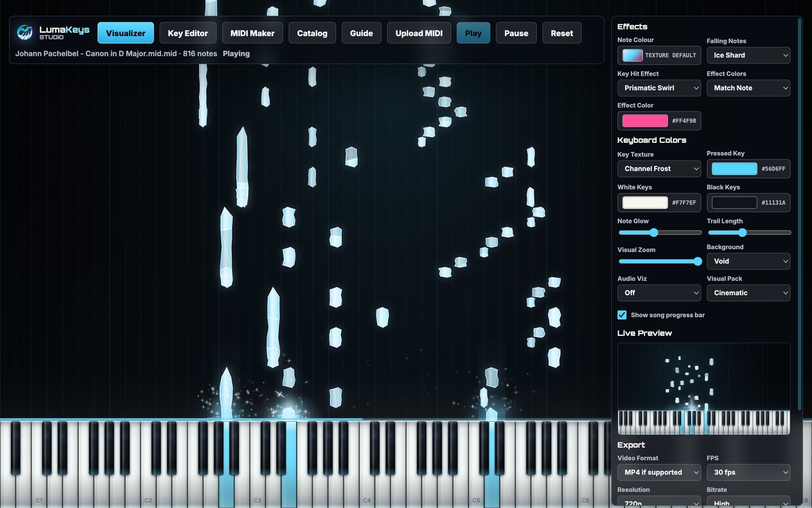Open Key Texture dropdown showing Channel Frost
The width and height of the screenshot is (812, 508).
click(x=659, y=169)
